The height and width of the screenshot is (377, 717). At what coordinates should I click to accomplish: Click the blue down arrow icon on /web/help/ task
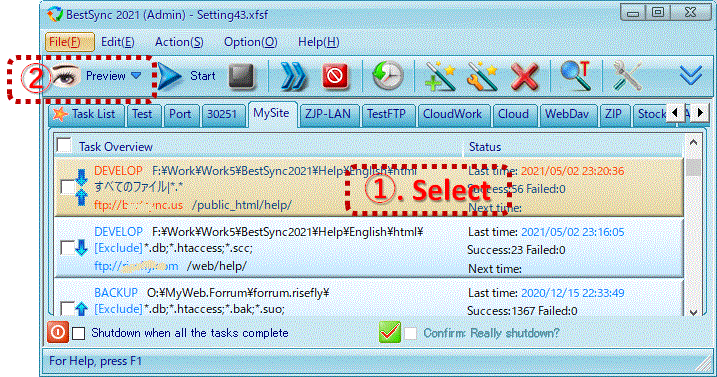82,248
